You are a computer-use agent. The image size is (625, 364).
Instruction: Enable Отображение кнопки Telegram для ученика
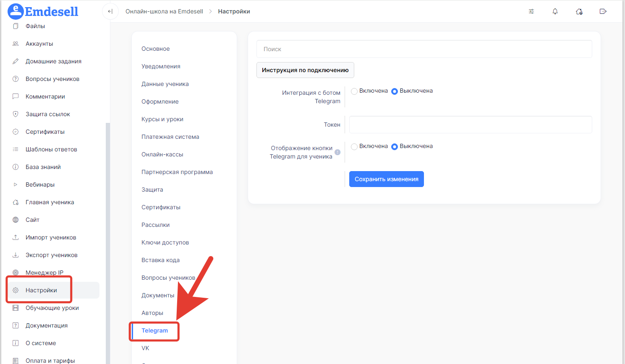point(354,146)
